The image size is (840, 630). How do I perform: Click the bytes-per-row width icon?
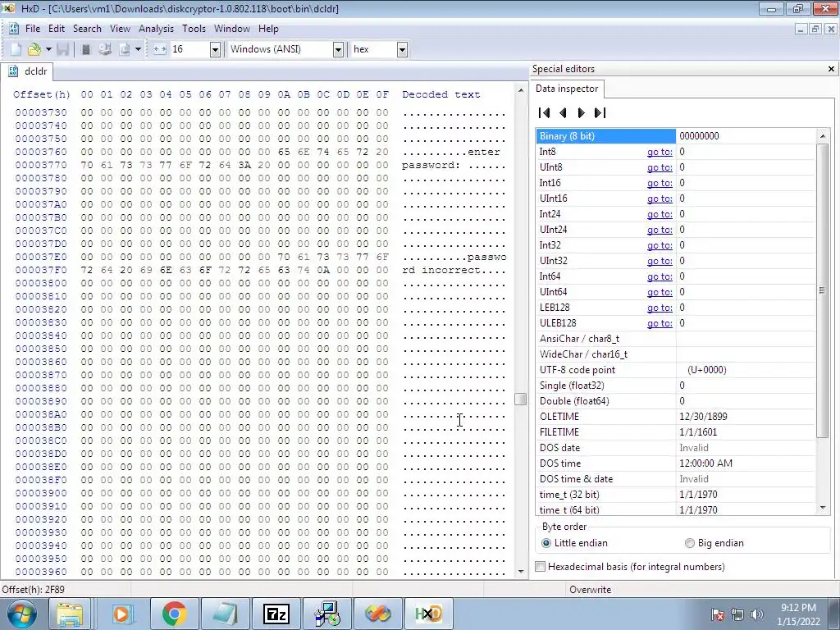[x=160, y=49]
